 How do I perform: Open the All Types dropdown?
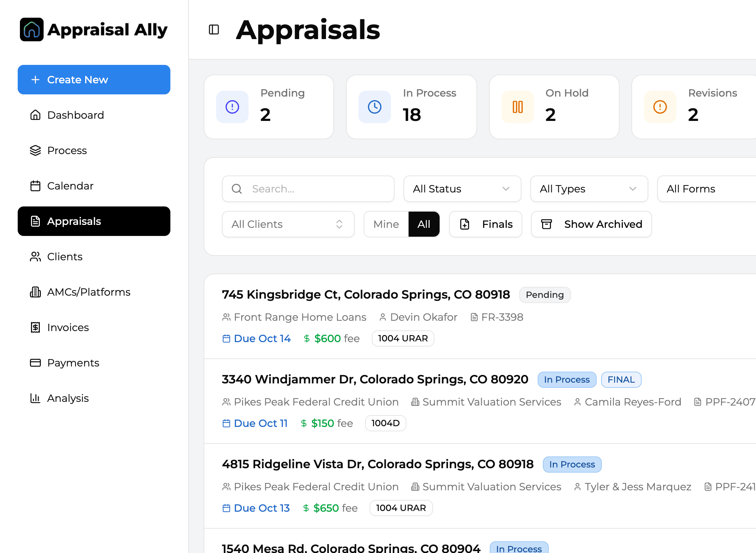[x=589, y=189]
